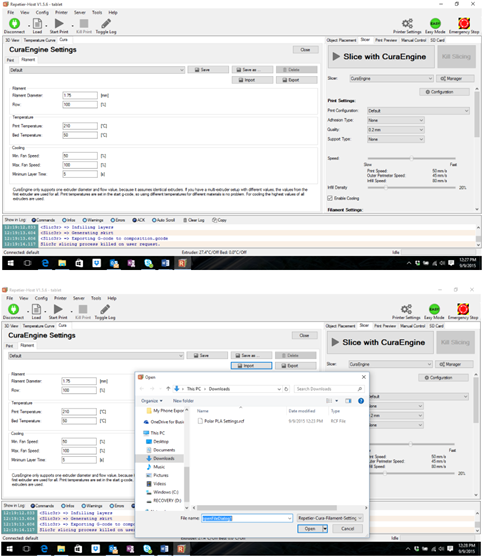Image resolution: width=483 pixels, height=558 pixels.
Task: Toggle Infos log filter in upper window
Action: point(64,220)
